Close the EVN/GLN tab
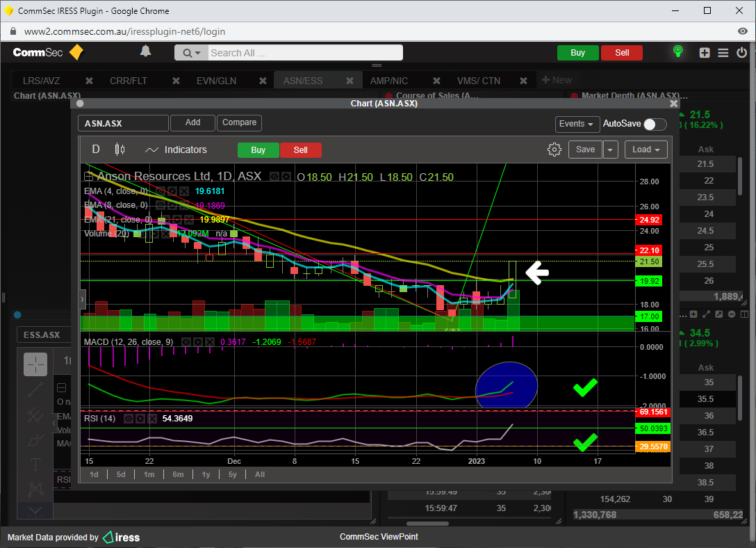The image size is (756, 548). (263, 81)
